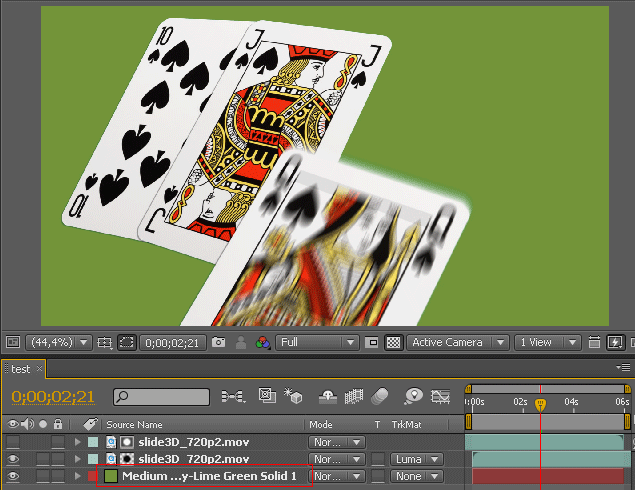Click the timeline current time 0;00;02;21
The width and height of the screenshot is (635, 490).
click(x=53, y=397)
